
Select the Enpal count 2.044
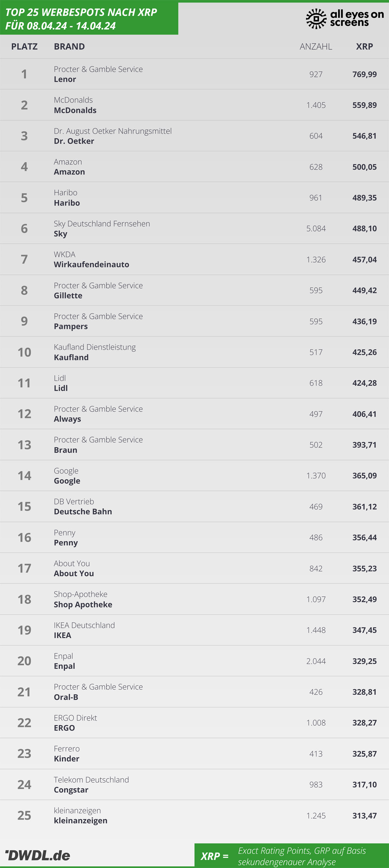[x=316, y=661]
